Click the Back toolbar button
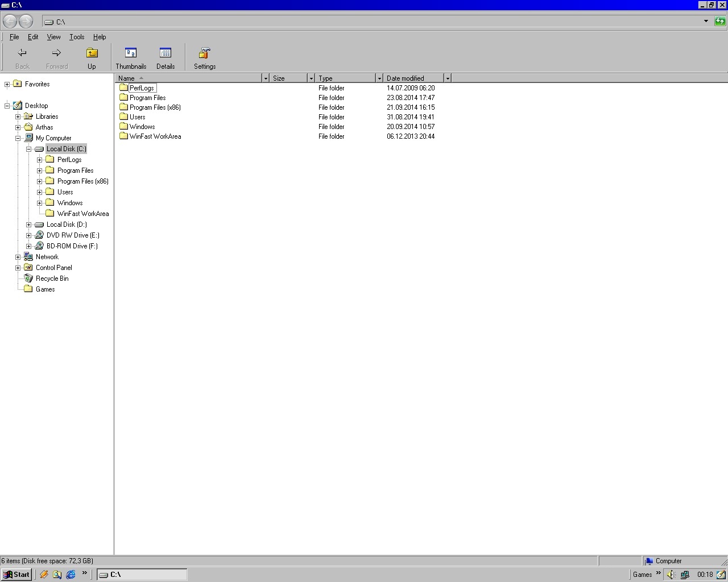Image resolution: width=728 pixels, height=582 pixels. click(22, 58)
